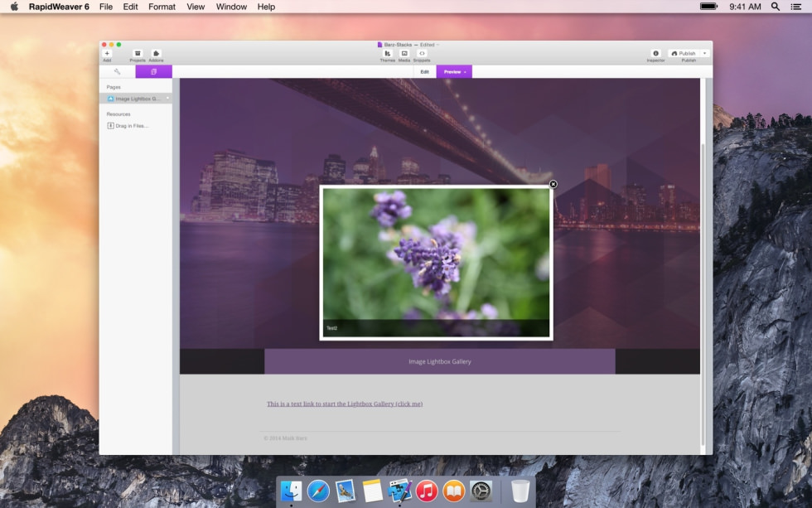Screen dimensions: 812x508
Task: Open the Help menu
Action: (266, 7)
